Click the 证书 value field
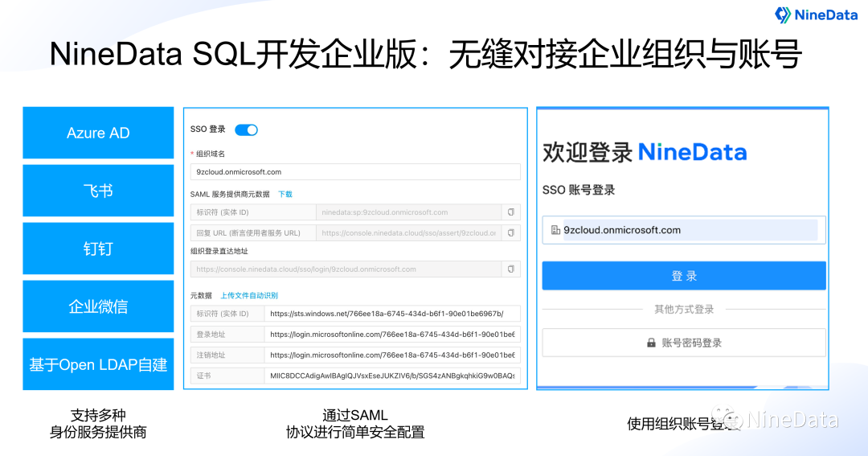 point(392,376)
